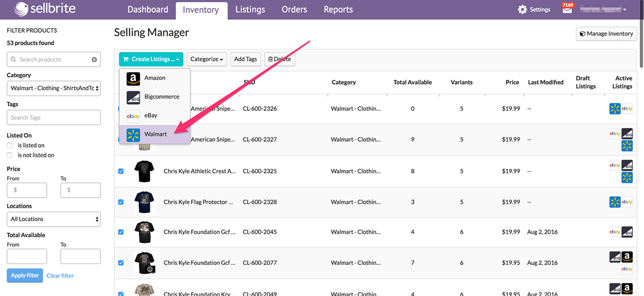Click eBay listing icon in CL-600-2077 row
This screenshot has height=296, width=644.
[x=627, y=269]
